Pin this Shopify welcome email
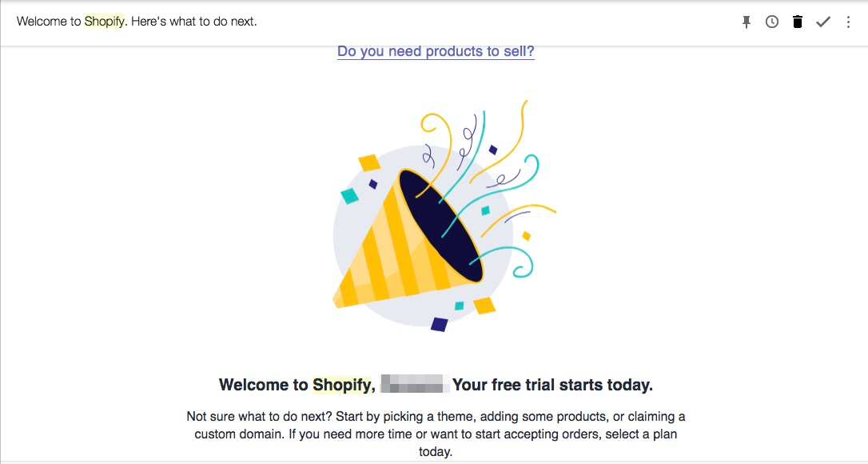The height and width of the screenshot is (464, 868). 747,22
